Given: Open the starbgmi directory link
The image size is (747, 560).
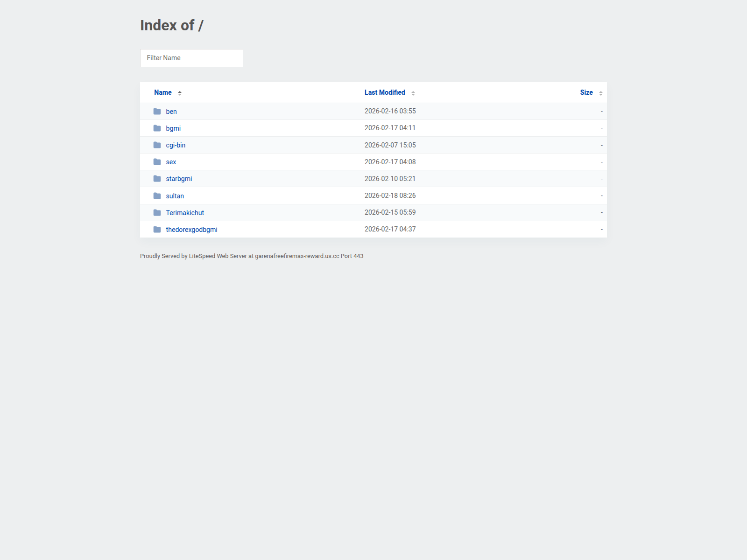Looking at the screenshot, I should [x=179, y=179].
